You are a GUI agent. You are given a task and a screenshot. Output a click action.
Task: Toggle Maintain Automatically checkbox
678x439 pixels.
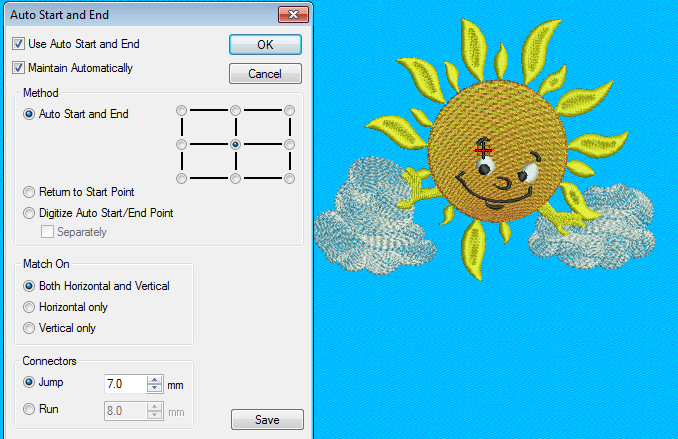pos(18,68)
